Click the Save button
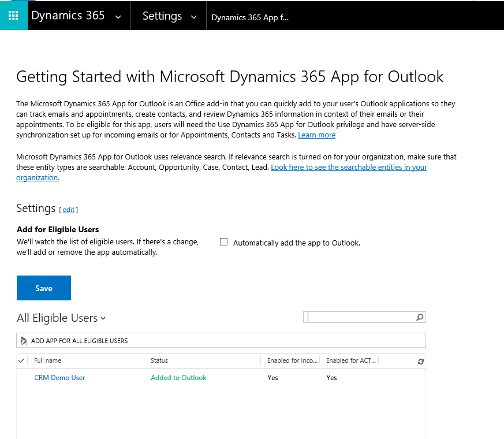 (x=44, y=288)
